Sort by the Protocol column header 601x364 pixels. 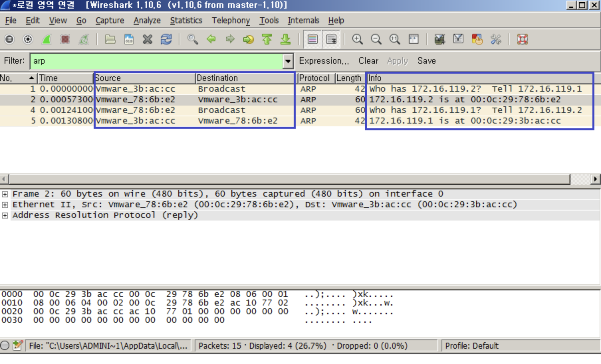[316, 78]
